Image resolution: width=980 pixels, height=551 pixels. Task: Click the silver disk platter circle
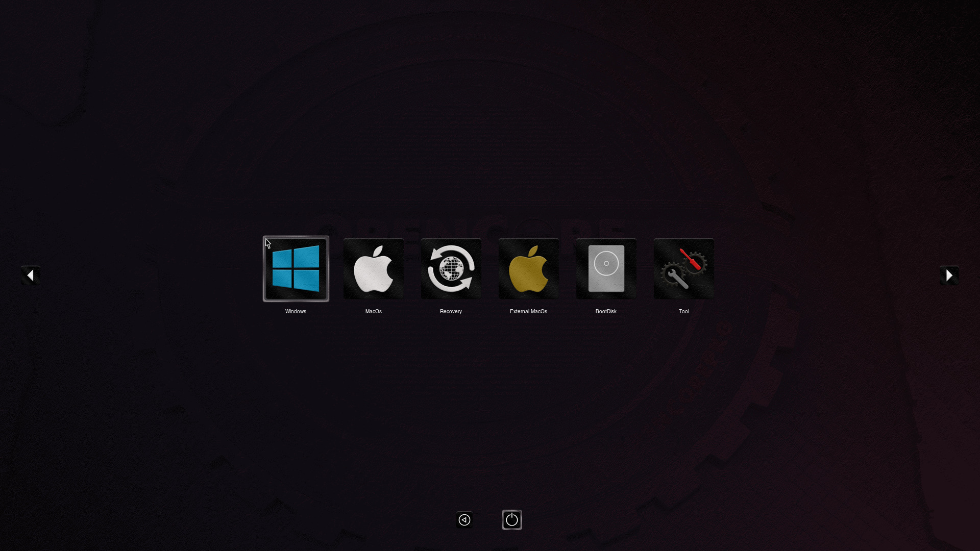(606, 263)
